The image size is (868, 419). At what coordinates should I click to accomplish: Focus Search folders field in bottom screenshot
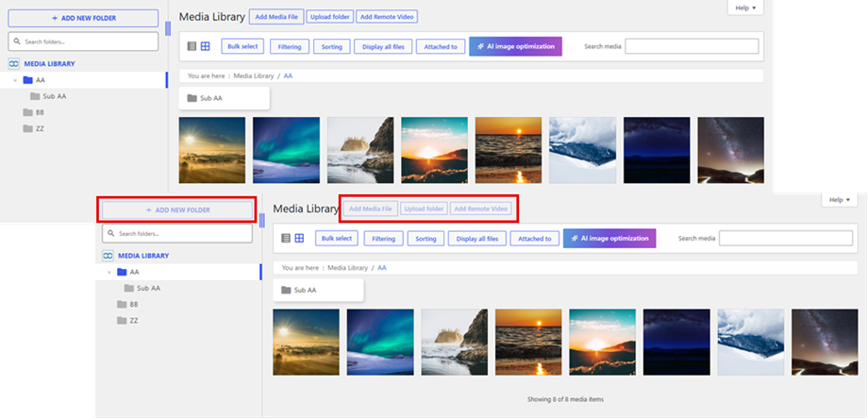click(x=177, y=234)
